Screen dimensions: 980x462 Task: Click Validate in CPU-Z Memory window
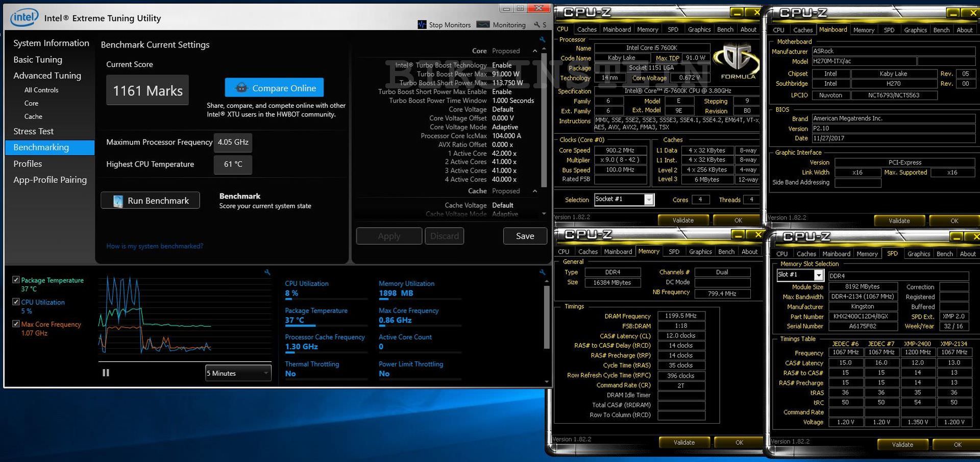tap(683, 442)
